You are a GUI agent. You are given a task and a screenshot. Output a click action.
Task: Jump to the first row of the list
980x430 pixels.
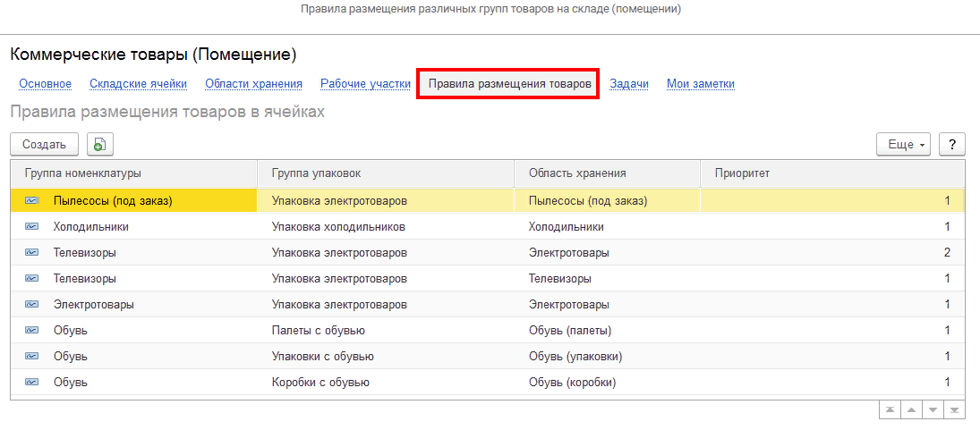coord(890,409)
